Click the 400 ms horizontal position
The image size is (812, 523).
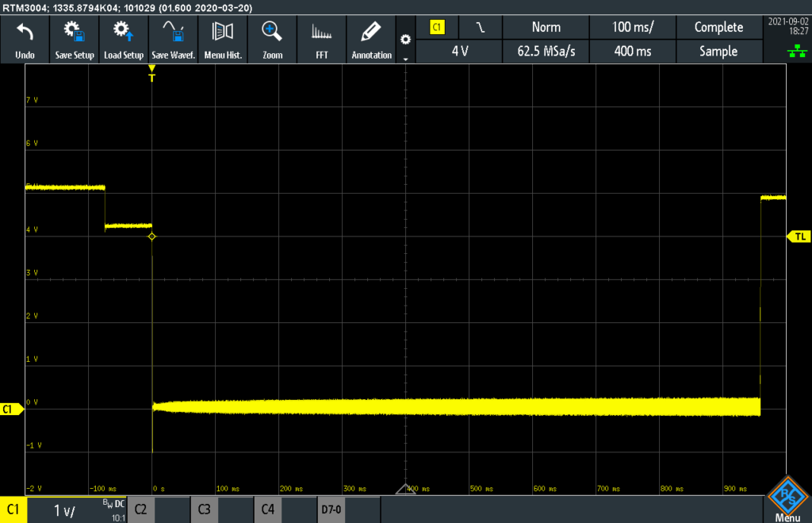632,52
